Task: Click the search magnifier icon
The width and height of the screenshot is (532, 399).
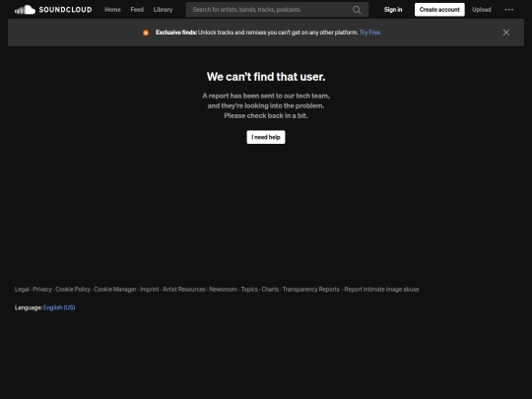Action: coord(357,10)
